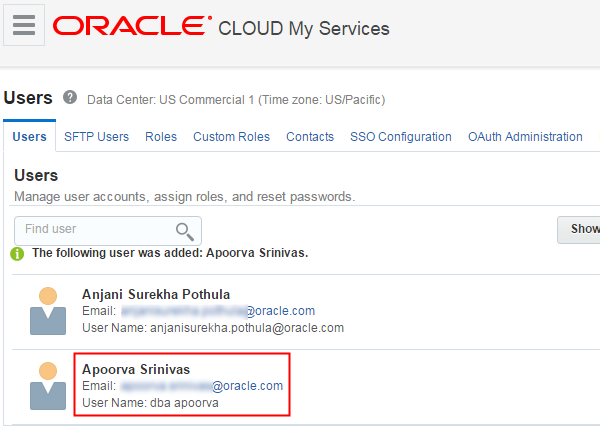
Task: Click the green confirmation status icon
Action: tap(18, 253)
